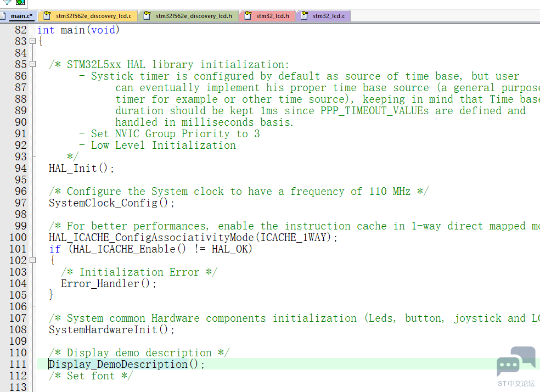The image size is (540, 392).
Task: Click the file icon on the stm32_lcd.c tab
Action: coord(305,15)
